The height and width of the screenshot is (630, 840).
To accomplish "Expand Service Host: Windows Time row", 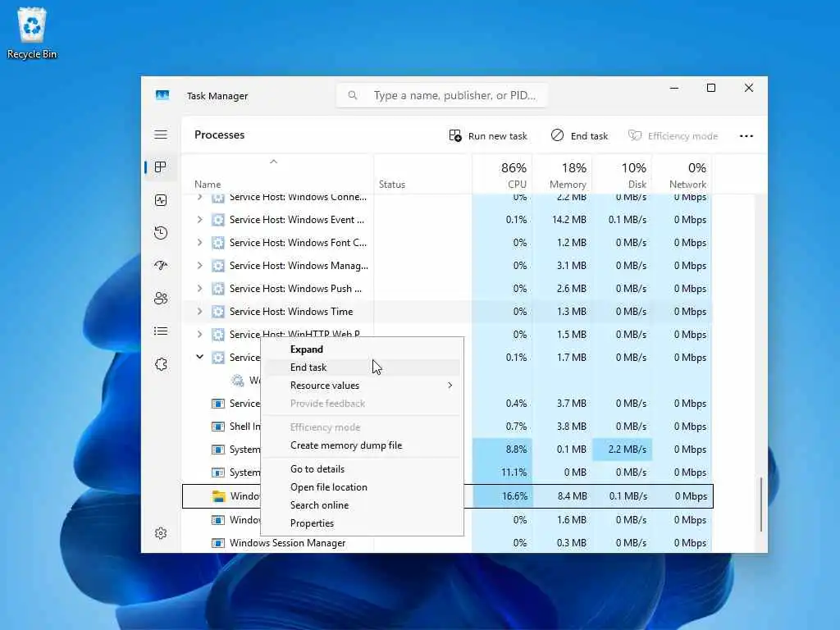I will point(199,311).
